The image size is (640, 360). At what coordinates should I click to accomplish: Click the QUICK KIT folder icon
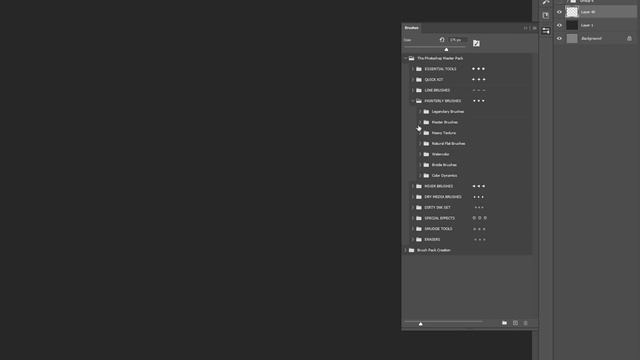pos(419,80)
